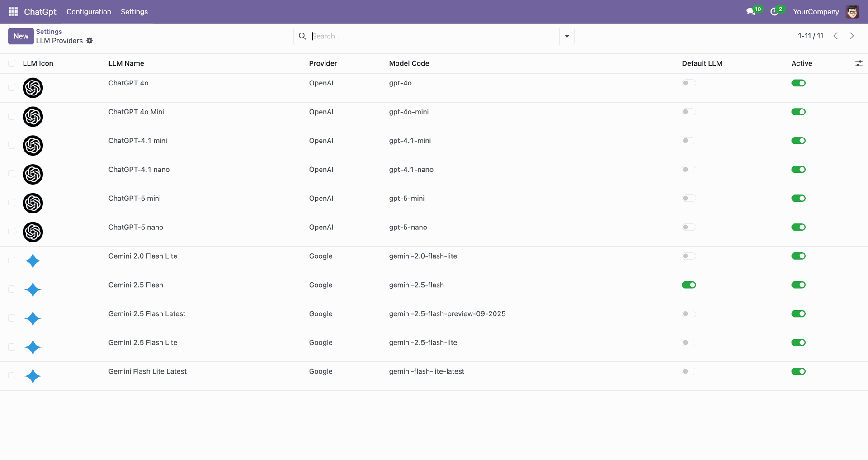The width and height of the screenshot is (868, 460).
Task: Click the gpt-5-mini model code cell
Action: coord(407,199)
